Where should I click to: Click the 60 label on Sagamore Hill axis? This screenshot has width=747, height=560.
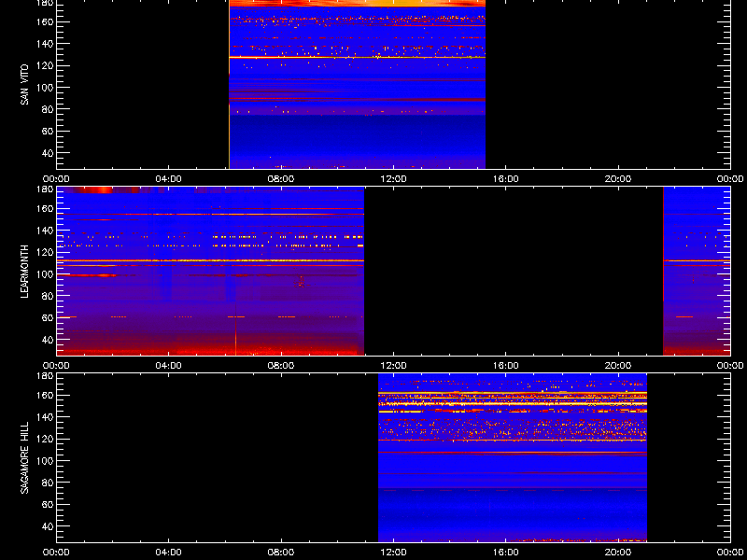(48, 505)
